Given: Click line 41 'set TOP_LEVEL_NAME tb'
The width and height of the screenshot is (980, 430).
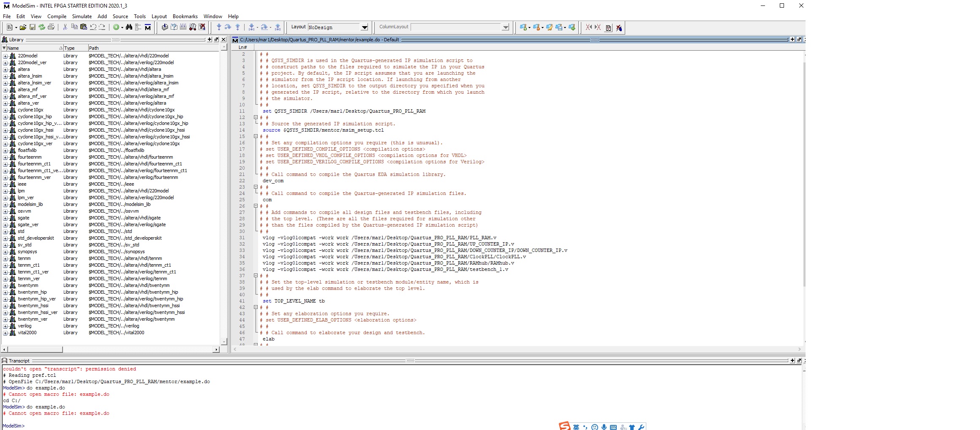Looking at the screenshot, I should coord(294,301).
